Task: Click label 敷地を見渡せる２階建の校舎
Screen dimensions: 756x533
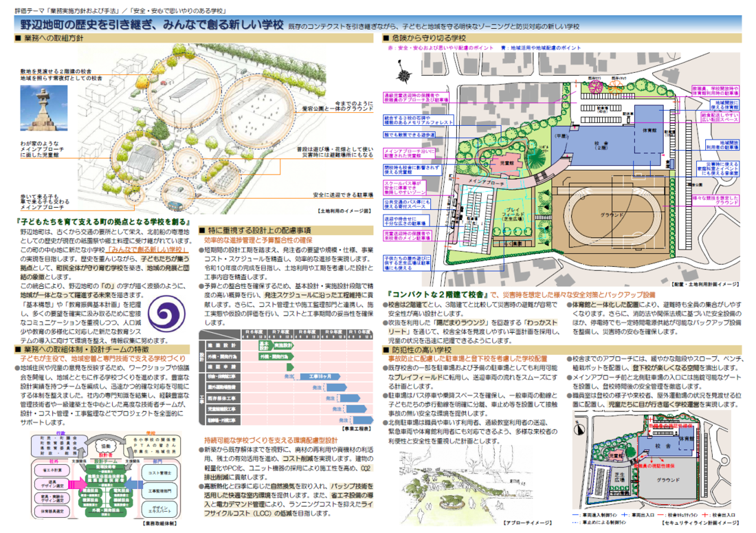Action: tap(56, 72)
